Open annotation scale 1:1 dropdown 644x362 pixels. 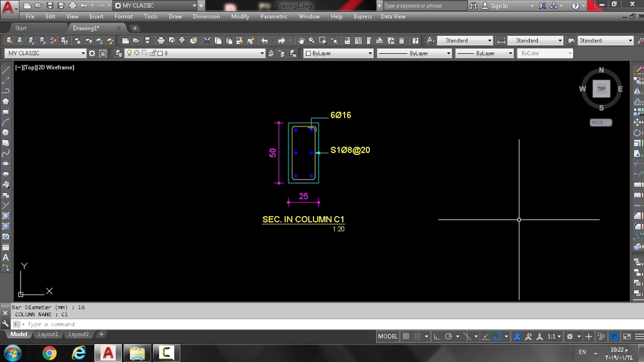tap(554, 336)
